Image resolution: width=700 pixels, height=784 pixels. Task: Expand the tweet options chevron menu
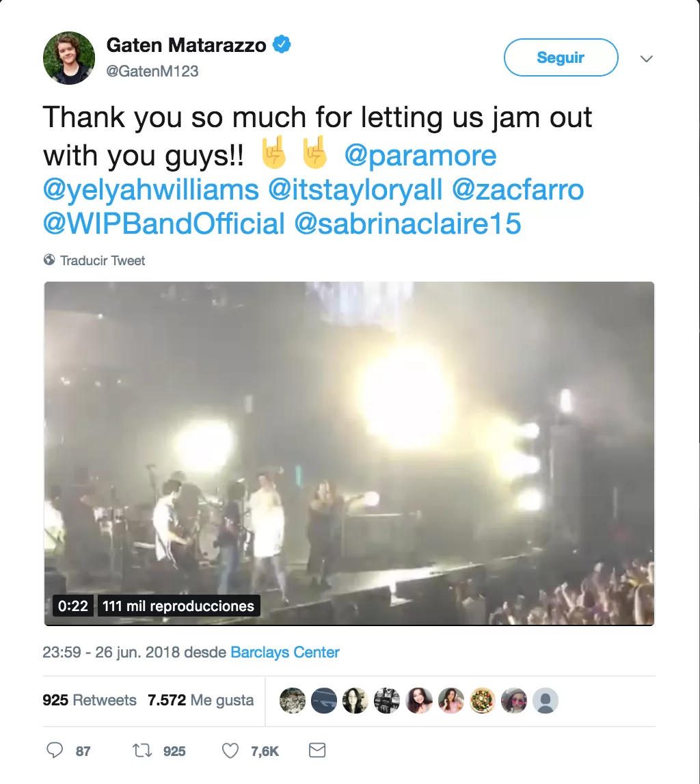646,59
